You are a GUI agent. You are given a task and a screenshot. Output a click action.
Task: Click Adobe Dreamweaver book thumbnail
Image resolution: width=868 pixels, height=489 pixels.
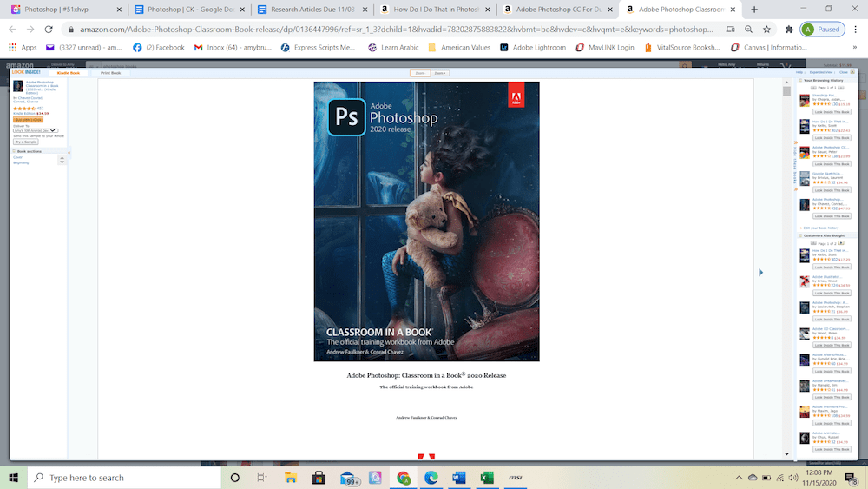pyautogui.click(x=805, y=386)
